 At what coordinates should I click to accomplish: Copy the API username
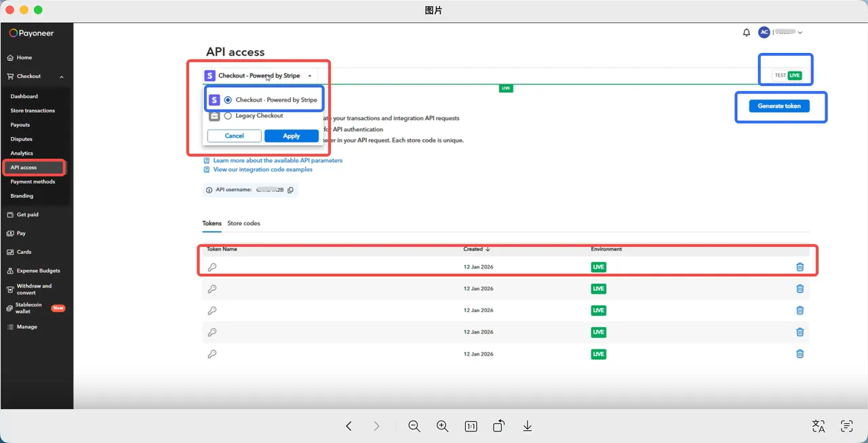pyautogui.click(x=290, y=190)
